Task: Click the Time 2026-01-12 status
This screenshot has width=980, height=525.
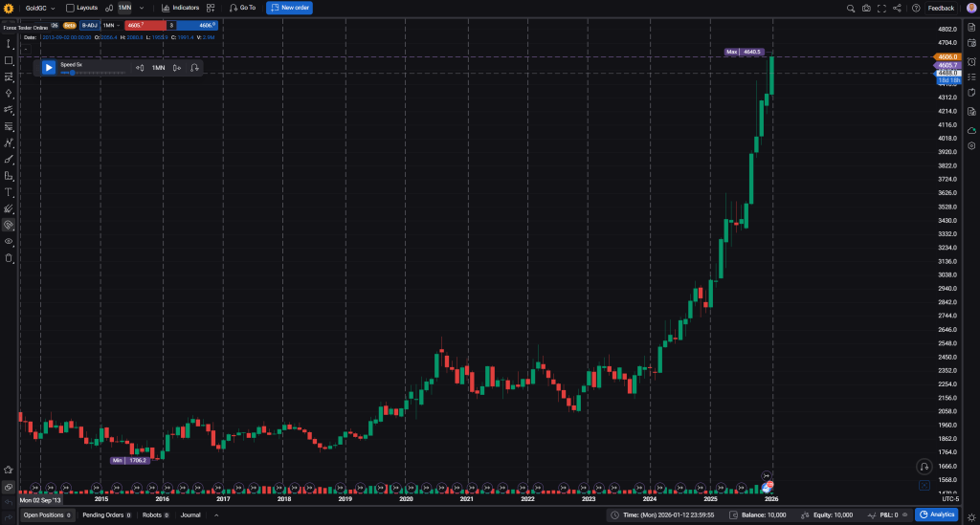Action: point(662,515)
